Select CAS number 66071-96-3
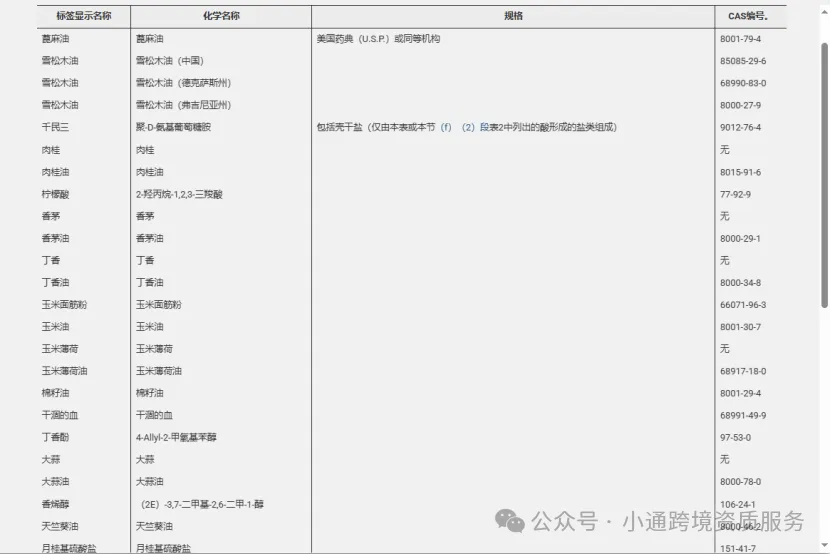Viewport: 831px width, 554px height. (743, 305)
